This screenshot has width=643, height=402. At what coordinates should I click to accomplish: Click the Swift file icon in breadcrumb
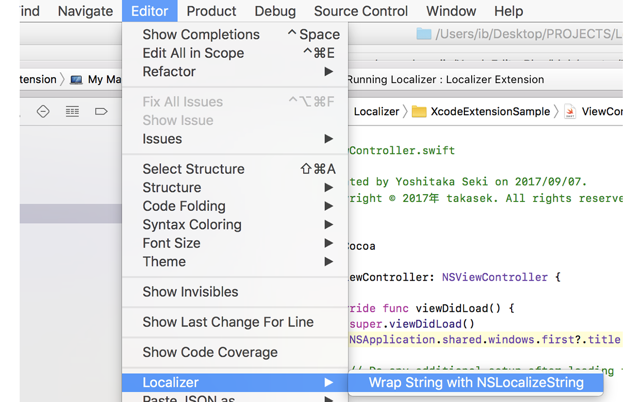[570, 112]
